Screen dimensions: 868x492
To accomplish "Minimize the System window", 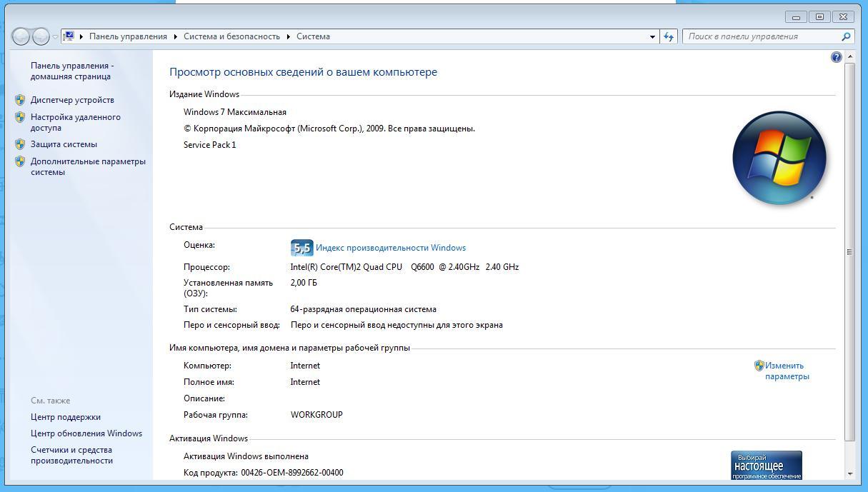I will click(796, 16).
